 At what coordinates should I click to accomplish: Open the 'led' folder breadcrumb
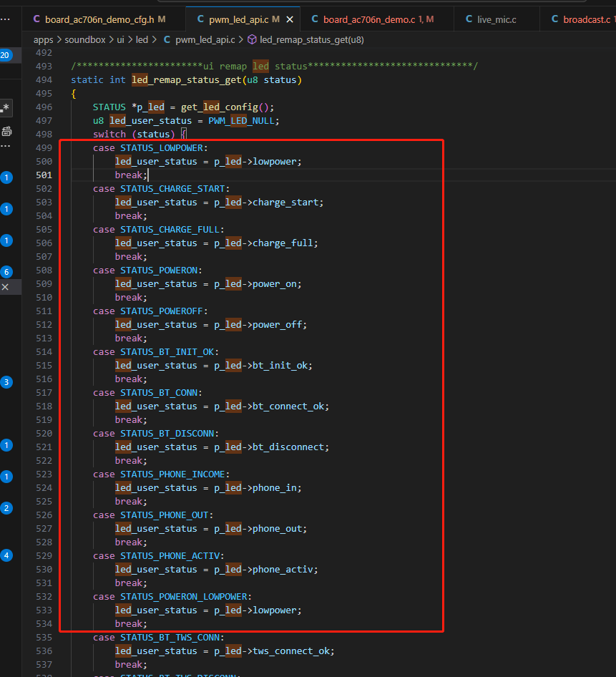tap(142, 40)
